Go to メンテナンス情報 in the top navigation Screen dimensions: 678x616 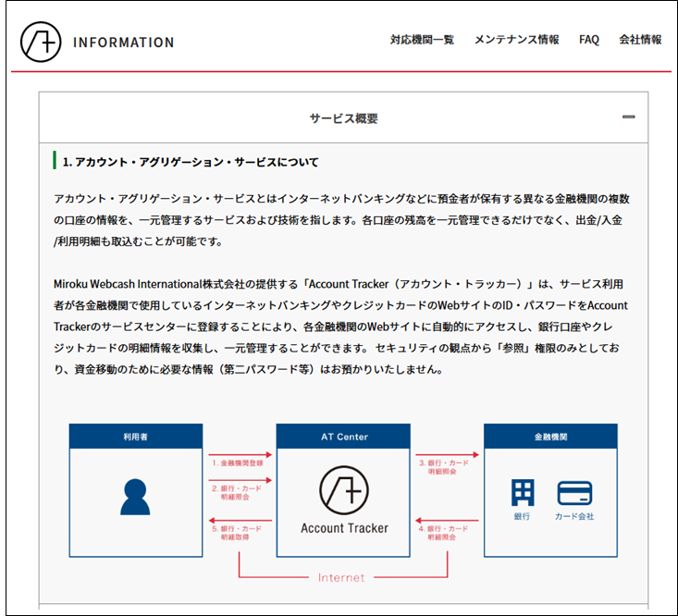coord(516,40)
